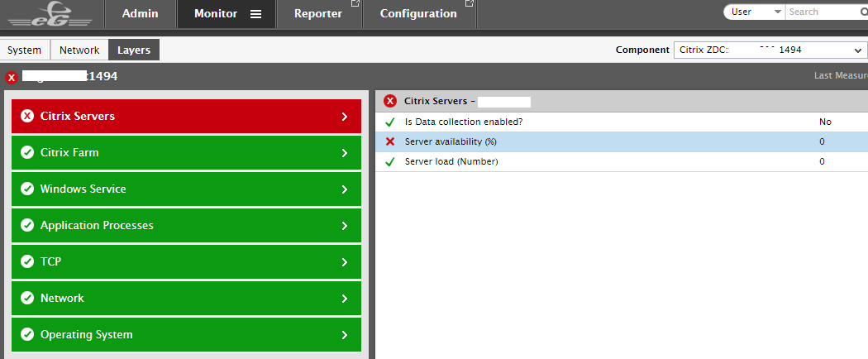This screenshot has height=359, width=868.
Task: Select the Citrix Farm layer
Action: point(186,153)
